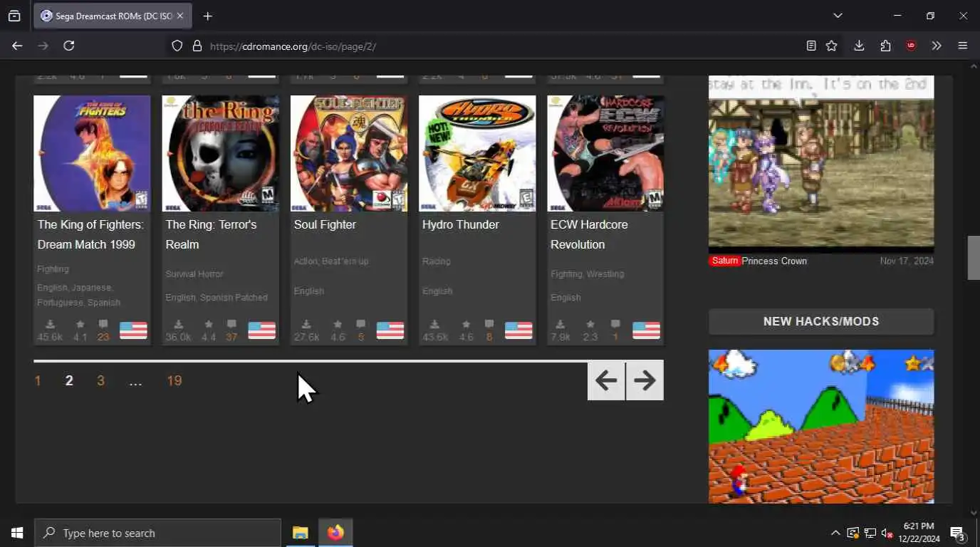Jump to last page 19
This screenshot has width=980, height=547.
click(x=174, y=381)
